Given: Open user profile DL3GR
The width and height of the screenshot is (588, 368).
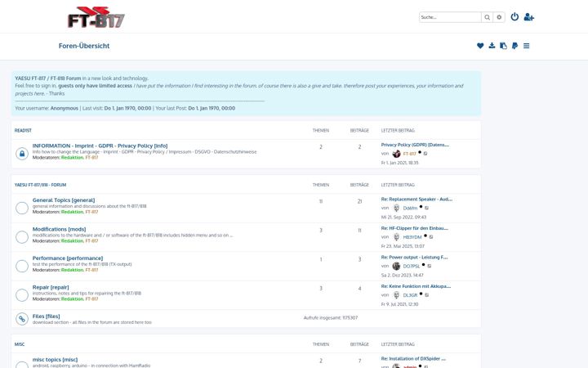Looking at the screenshot, I should [410, 295].
